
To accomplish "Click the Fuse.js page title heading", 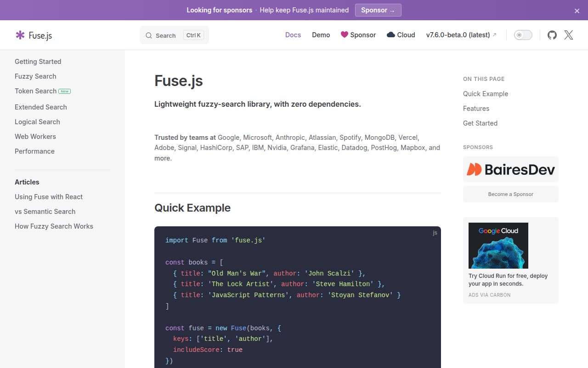I will pos(179,81).
